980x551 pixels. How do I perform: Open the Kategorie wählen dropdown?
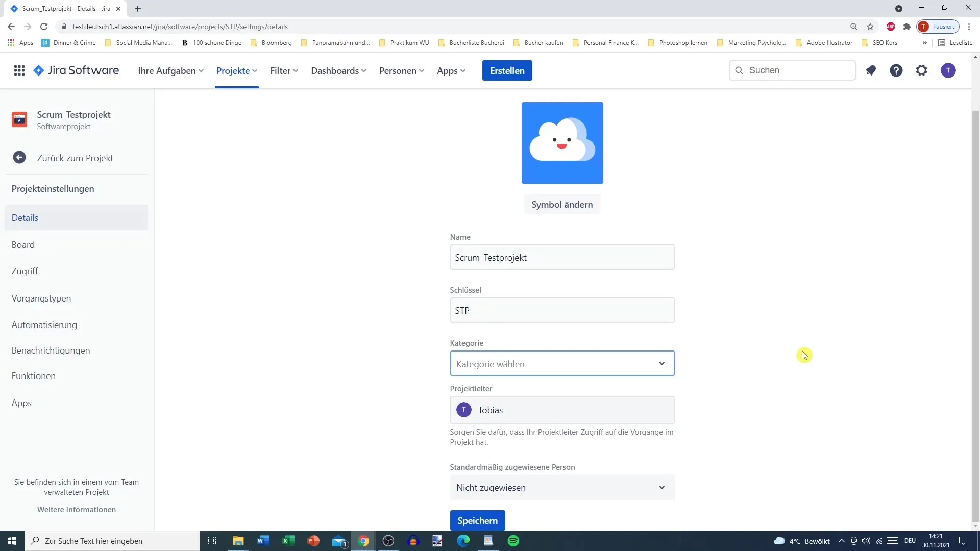(562, 364)
